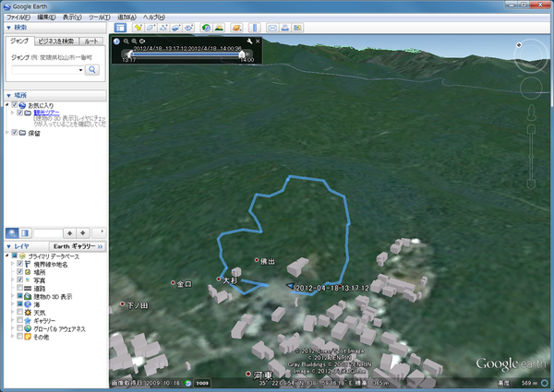Collapse the 検索 panel
The height and width of the screenshot is (392, 554).
tap(9, 28)
